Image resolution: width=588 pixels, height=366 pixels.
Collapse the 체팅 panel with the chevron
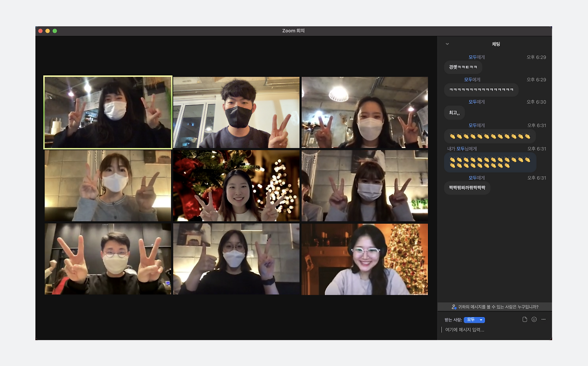tap(447, 44)
